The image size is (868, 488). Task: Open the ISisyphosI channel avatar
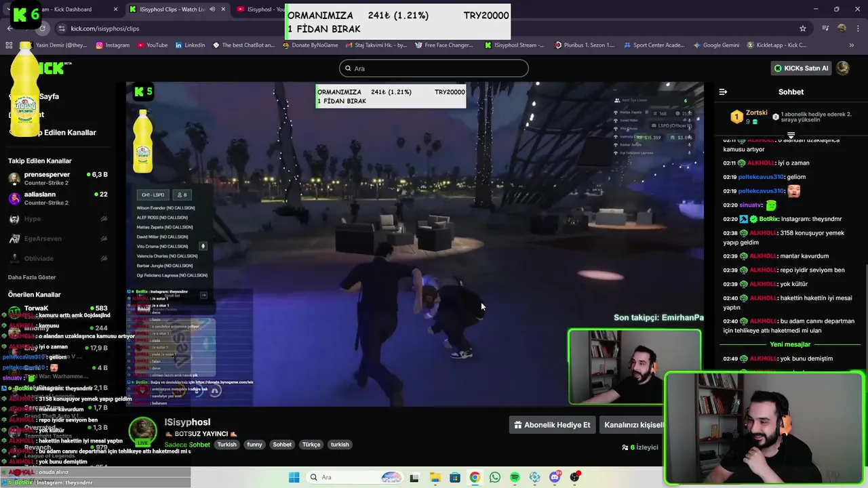click(142, 432)
